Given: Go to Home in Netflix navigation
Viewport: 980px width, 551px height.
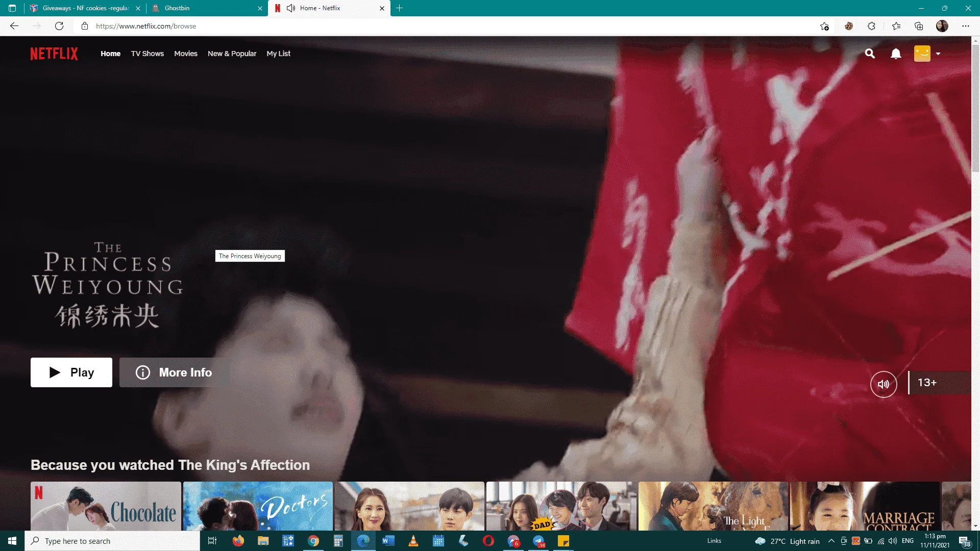Looking at the screenshot, I should pos(110,54).
